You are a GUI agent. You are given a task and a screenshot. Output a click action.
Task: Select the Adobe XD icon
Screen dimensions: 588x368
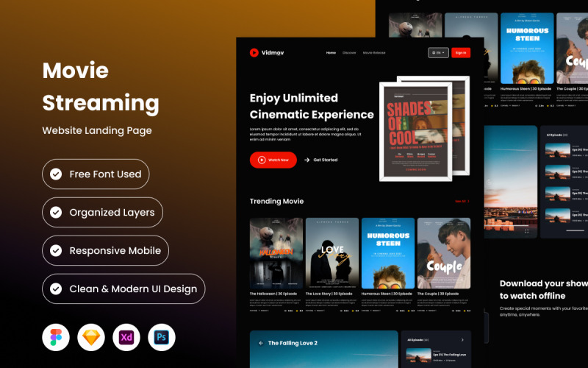click(x=126, y=337)
